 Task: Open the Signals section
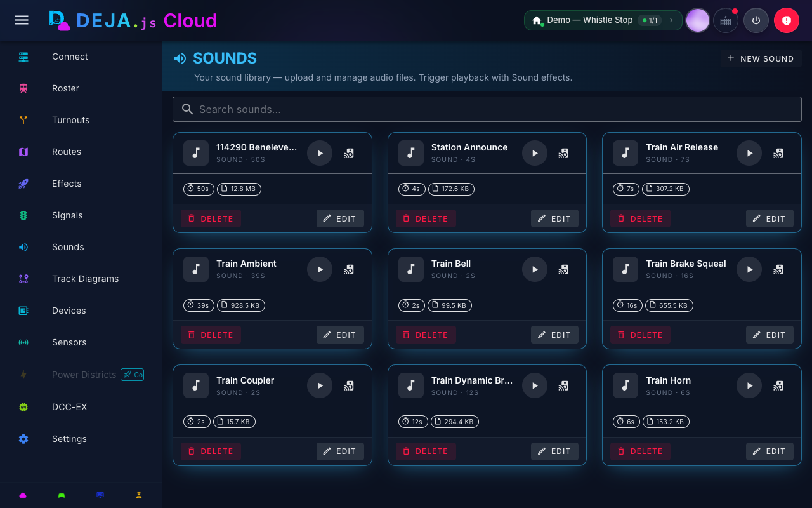[x=81, y=215]
